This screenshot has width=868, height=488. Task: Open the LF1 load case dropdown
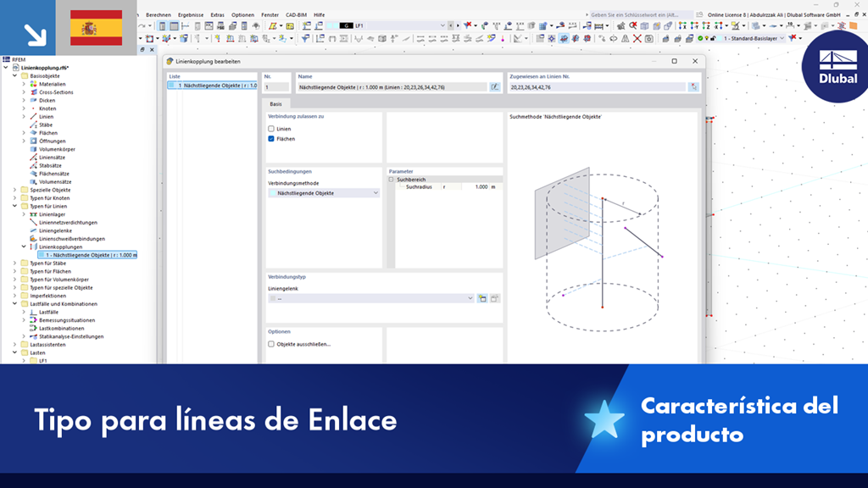point(442,25)
